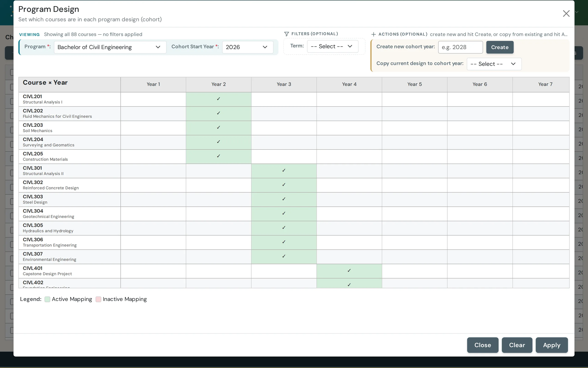
Task: Open the Cohort Start Year dropdown showing 2026
Action: [248, 47]
